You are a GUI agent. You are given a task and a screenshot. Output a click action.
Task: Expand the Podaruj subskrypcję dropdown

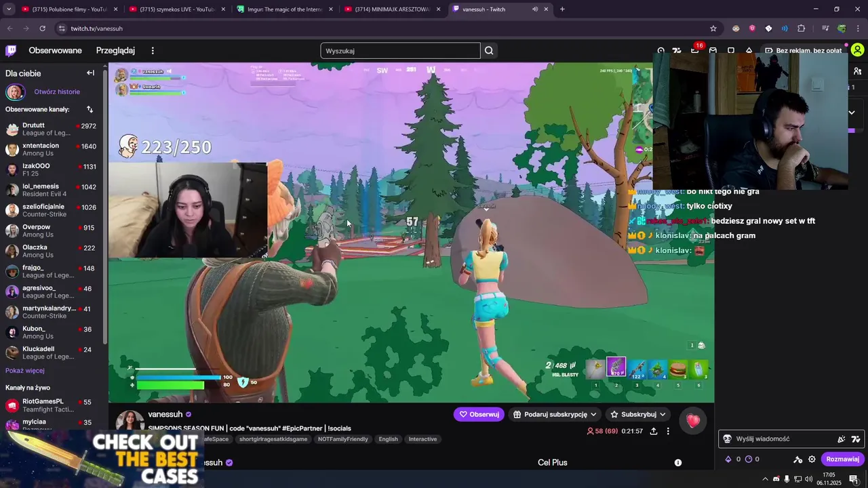point(593,414)
